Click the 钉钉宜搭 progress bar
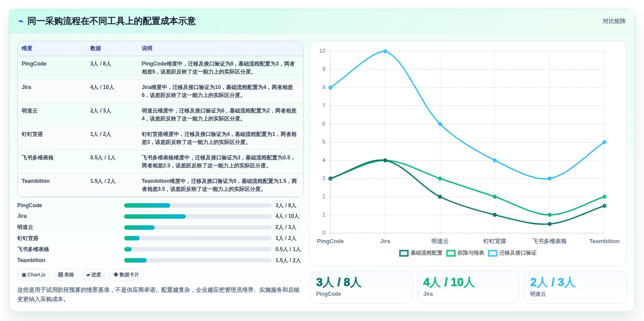 point(198,238)
